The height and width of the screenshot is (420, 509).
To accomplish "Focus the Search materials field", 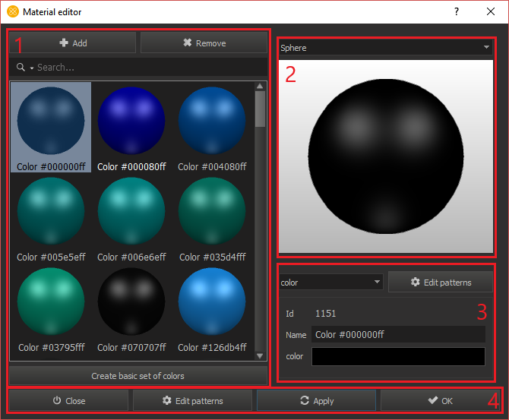I will 138,67.
